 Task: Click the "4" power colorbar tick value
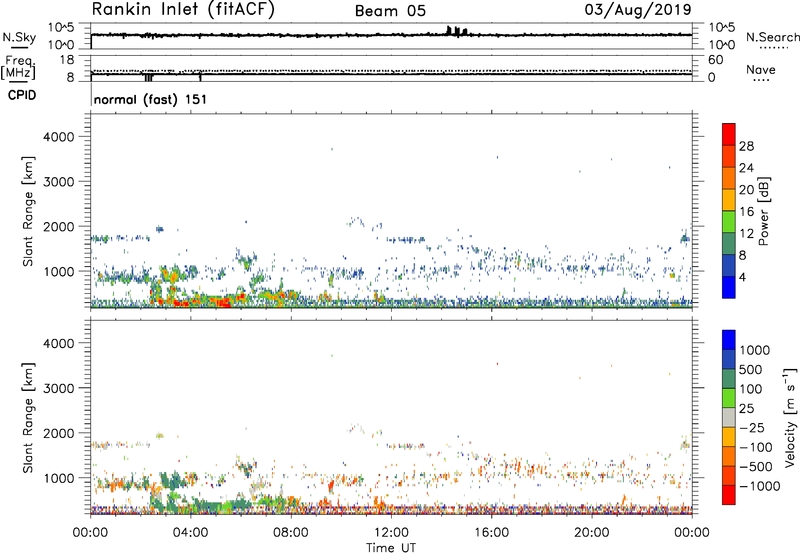click(x=743, y=277)
